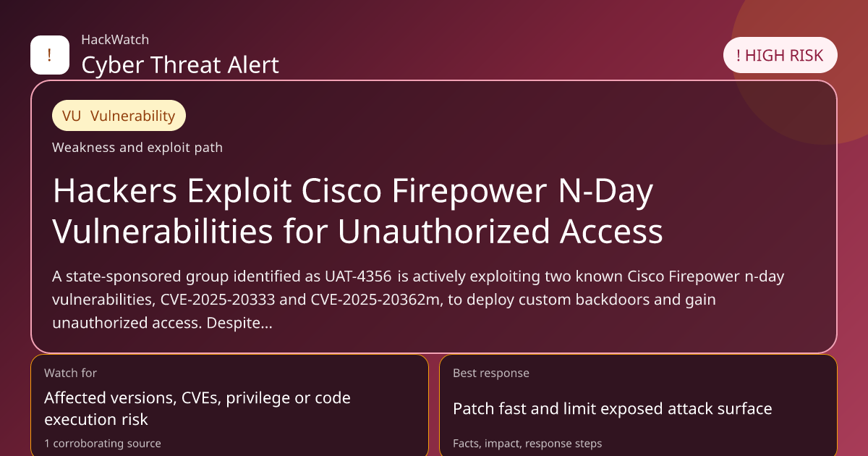
Task: Click the HackWatch exclamation alert icon
Action: [x=49, y=55]
